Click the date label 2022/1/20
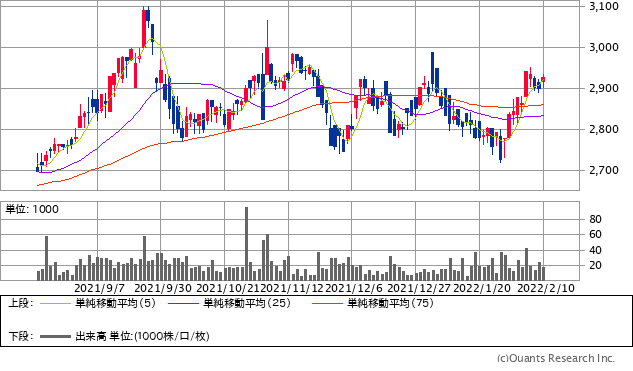633x371 pixels. click(x=482, y=288)
